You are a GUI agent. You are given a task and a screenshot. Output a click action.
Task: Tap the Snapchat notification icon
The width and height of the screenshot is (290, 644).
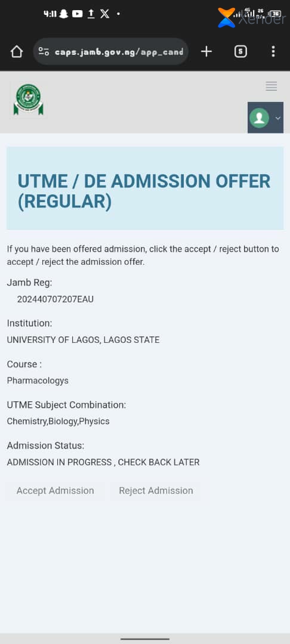pos(63,14)
